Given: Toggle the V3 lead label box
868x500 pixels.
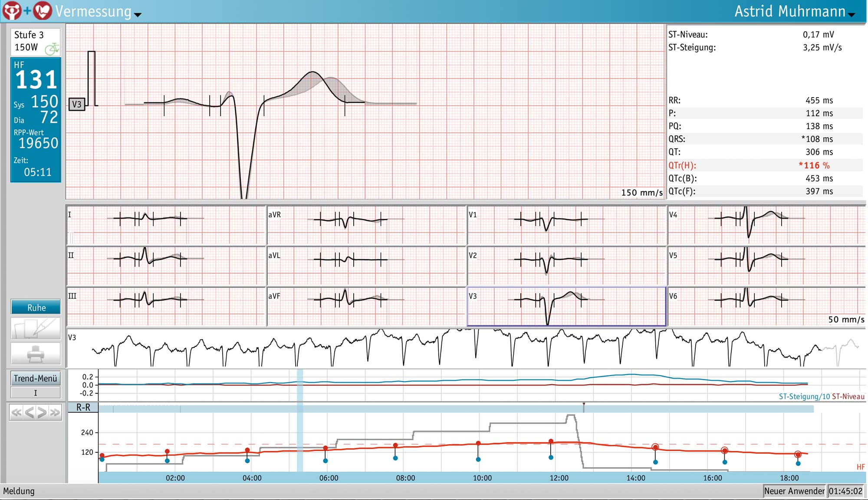Looking at the screenshot, I should tap(77, 104).
